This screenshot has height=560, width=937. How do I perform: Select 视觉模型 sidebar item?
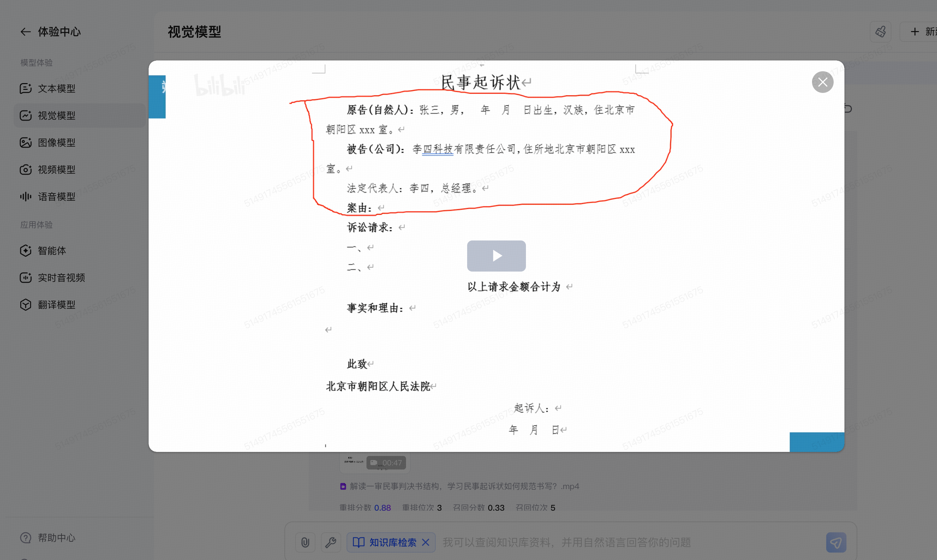(x=57, y=116)
